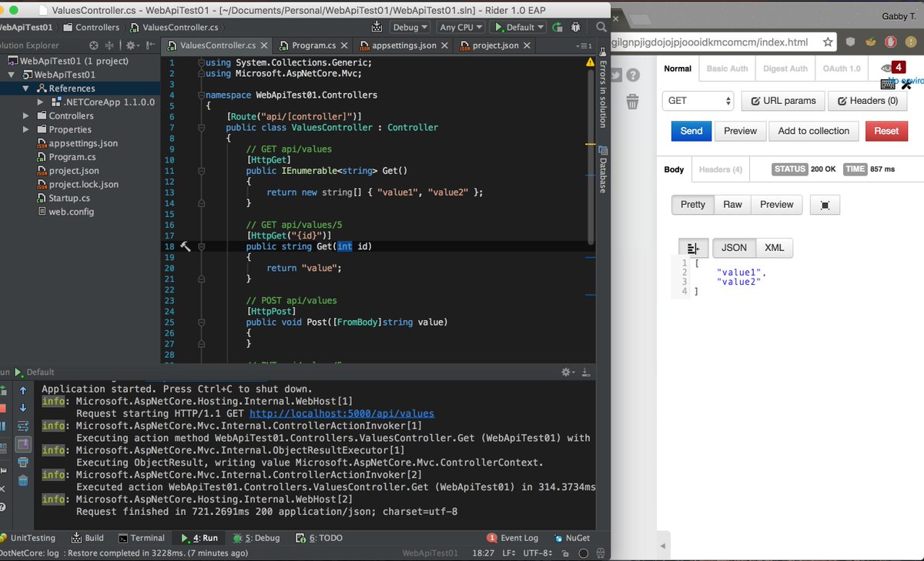Click the up arrow in Run console

(x=23, y=391)
